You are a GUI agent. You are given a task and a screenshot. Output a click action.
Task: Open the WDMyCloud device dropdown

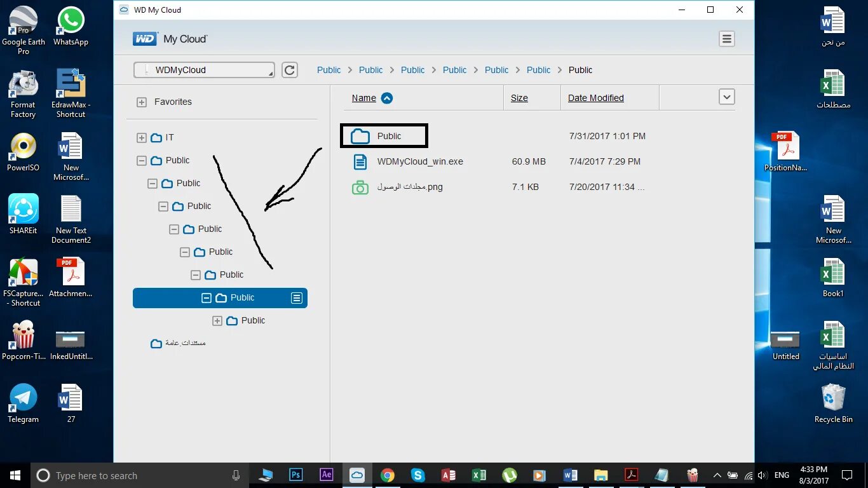pos(205,70)
